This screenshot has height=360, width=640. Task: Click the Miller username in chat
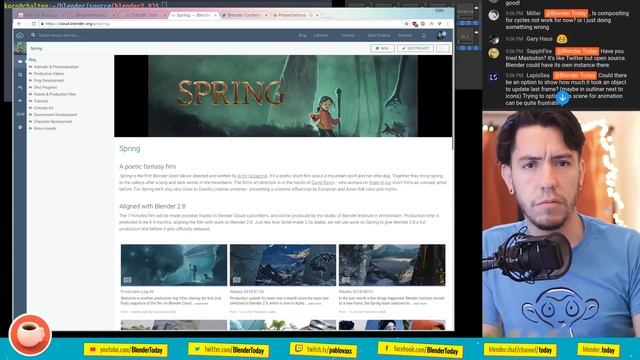[x=533, y=13]
